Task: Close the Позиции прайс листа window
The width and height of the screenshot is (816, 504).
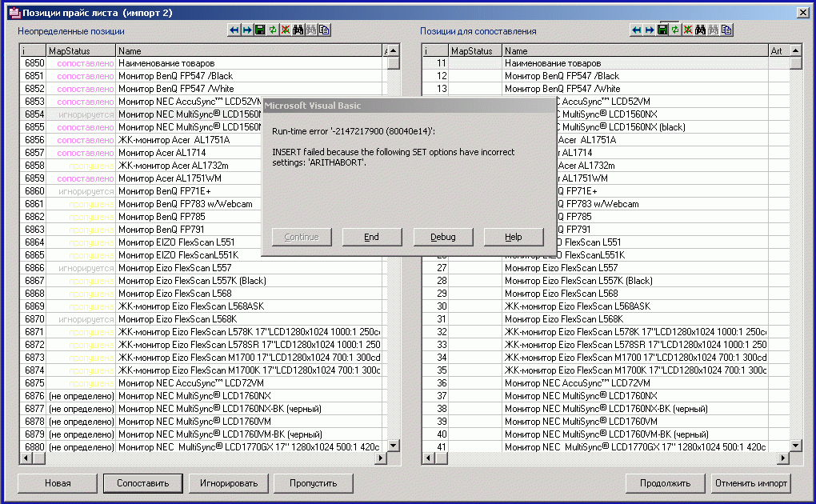Action: pos(803,13)
